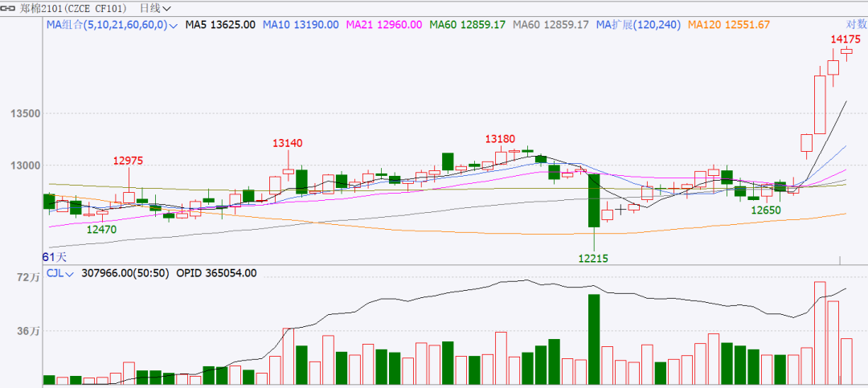Image resolution: width=868 pixels, height=388 pixels.
Task: Select the tallest green volume bar
Action: tap(594, 339)
